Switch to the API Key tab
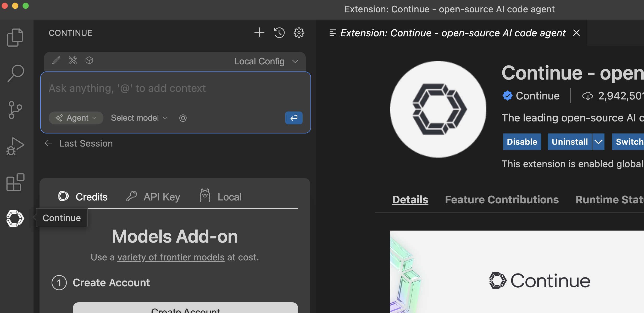Image resolution: width=644 pixels, height=313 pixels. tap(153, 197)
